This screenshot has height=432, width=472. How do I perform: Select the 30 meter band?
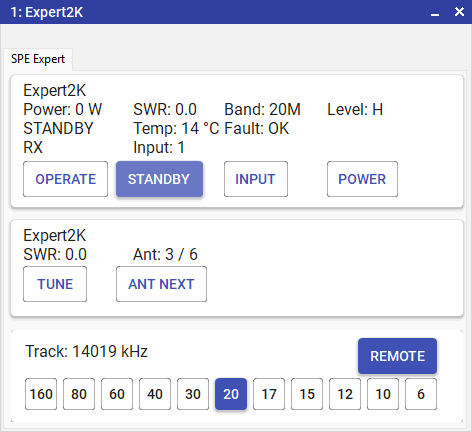tap(193, 394)
